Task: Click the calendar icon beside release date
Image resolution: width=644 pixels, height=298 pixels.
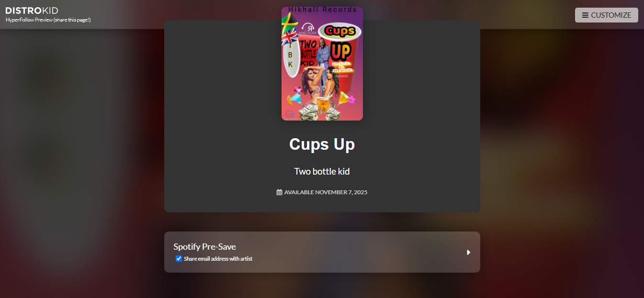Action: coord(280,192)
